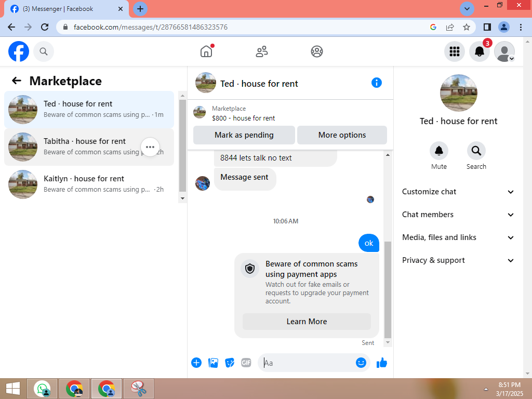
Task: Open the Chrome profile avatar
Action: 504,27
